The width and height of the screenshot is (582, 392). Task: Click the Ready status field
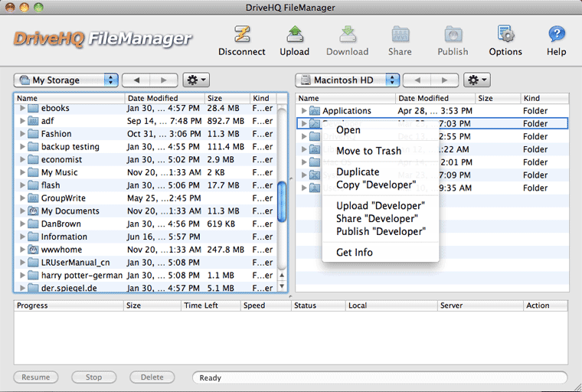tap(380, 377)
